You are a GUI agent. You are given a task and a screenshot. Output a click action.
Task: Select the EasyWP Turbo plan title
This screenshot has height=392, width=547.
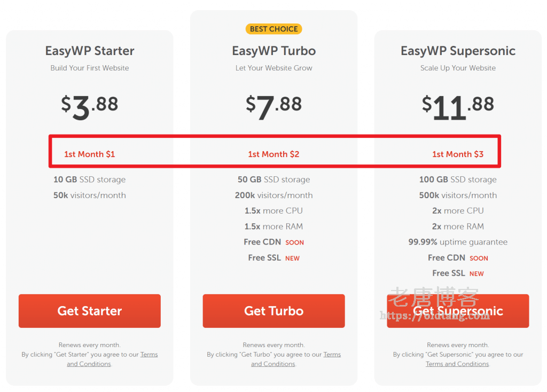(x=274, y=51)
